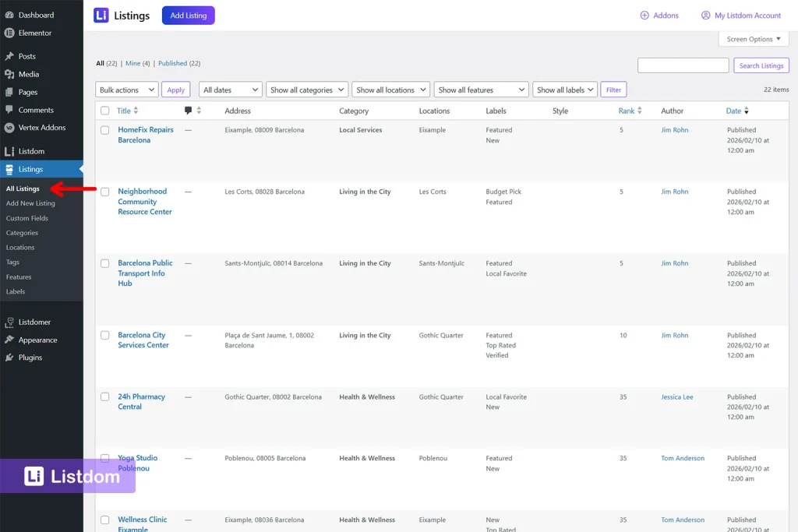Open the Listings icon in the sidebar
The image size is (798, 532).
(9, 169)
